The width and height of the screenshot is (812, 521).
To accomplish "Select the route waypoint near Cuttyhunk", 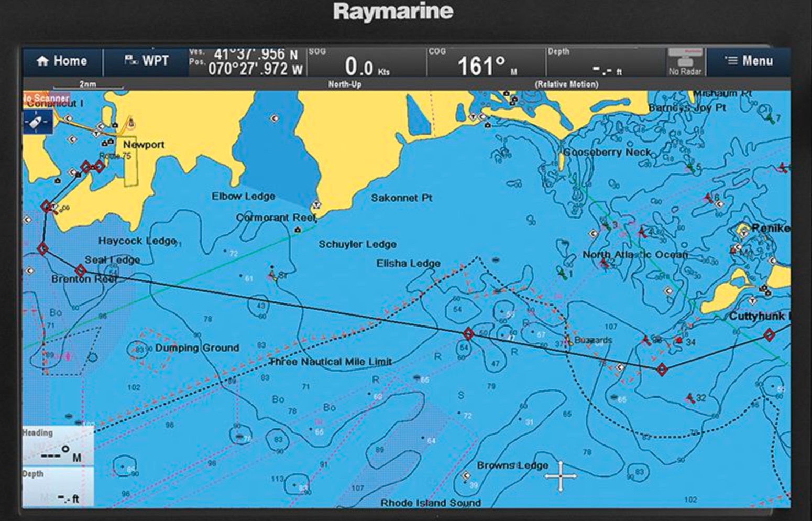I will click(769, 334).
